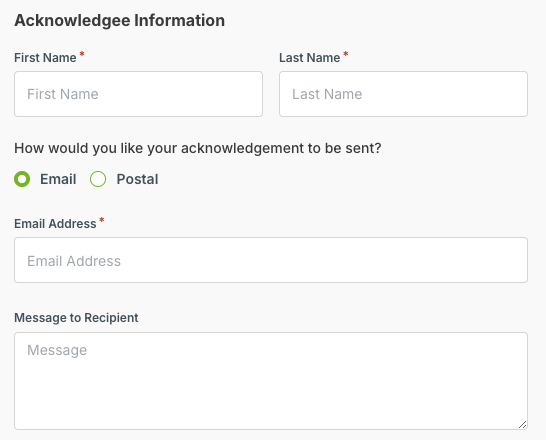Focus the Last Name text box
Image resolution: width=546 pixels, height=440 pixels.
point(403,94)
